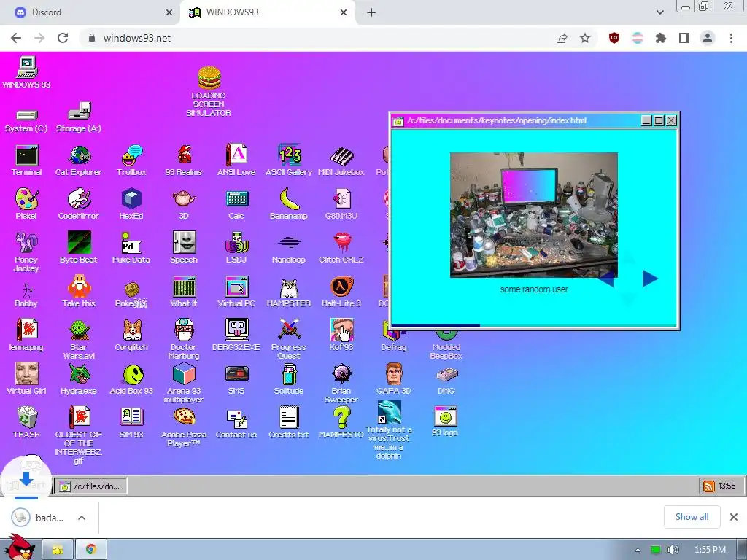Open Nanoloop icon
747x560 pixels.
point(289,242)
